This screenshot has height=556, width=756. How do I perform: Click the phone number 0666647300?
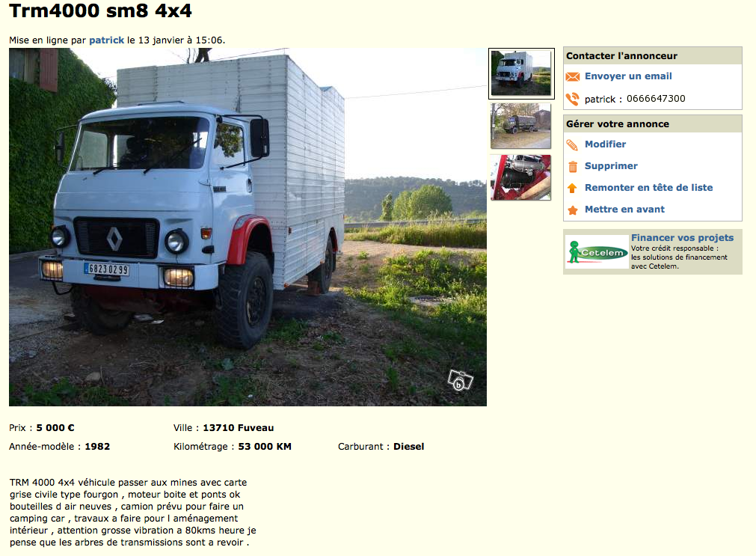tap(656, 99)
